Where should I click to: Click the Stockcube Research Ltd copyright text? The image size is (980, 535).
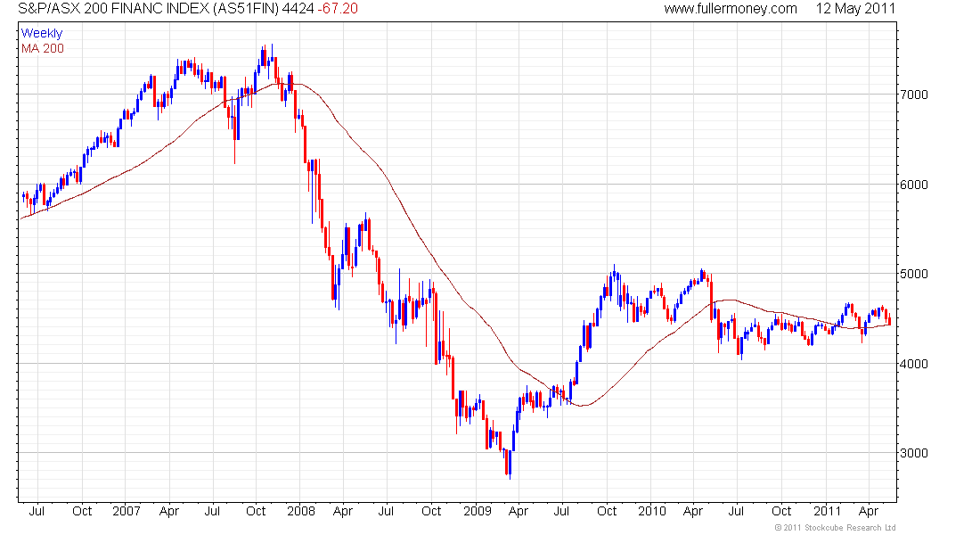pos(835,528)
